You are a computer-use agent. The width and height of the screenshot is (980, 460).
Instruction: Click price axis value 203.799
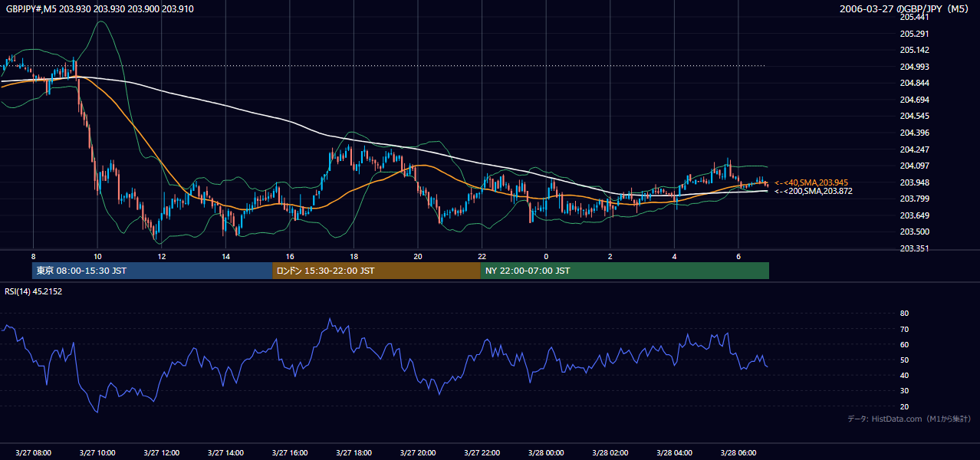[913, 199]
